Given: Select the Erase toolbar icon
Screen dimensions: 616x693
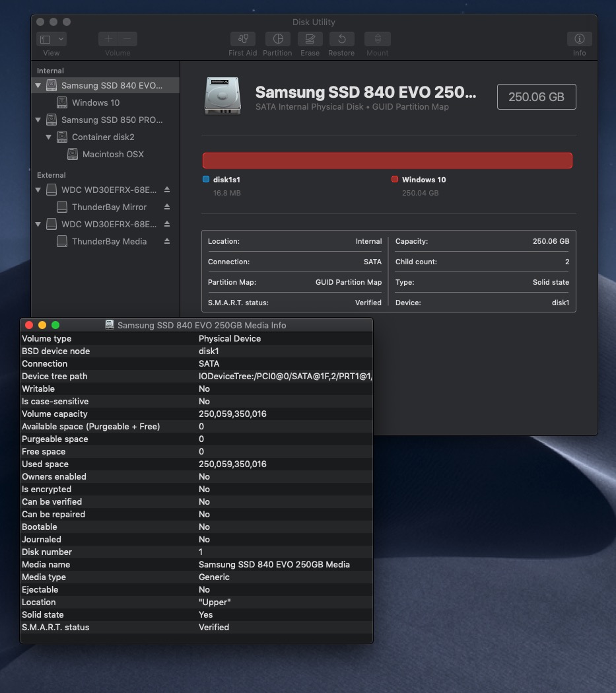Looking at the screenshot, I should pyautogui.click(x=310, y=40).
